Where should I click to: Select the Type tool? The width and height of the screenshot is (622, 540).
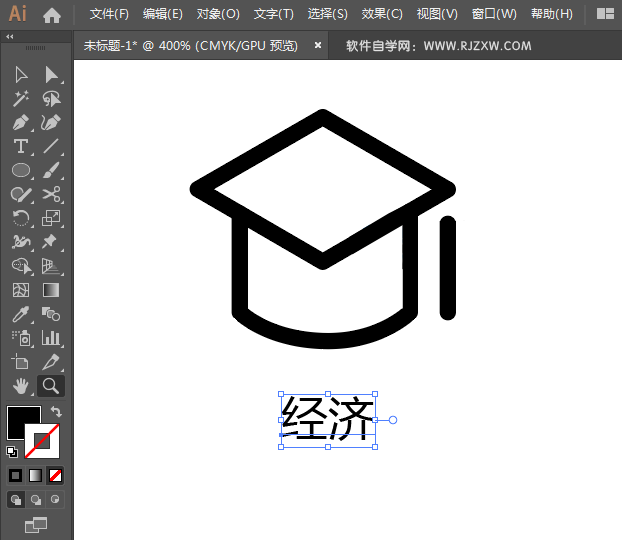21,146
